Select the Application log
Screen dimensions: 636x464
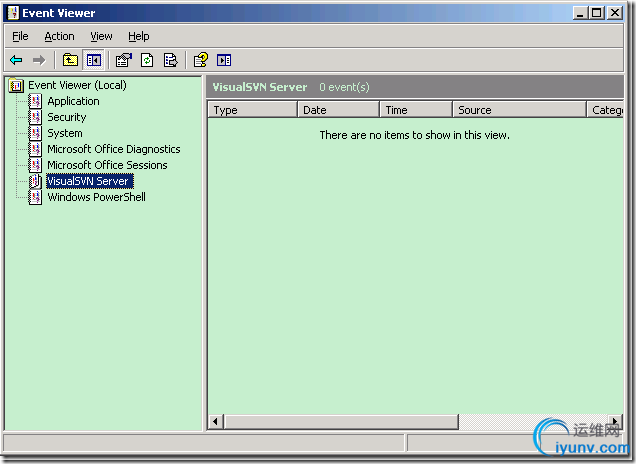tap(73, 101)
